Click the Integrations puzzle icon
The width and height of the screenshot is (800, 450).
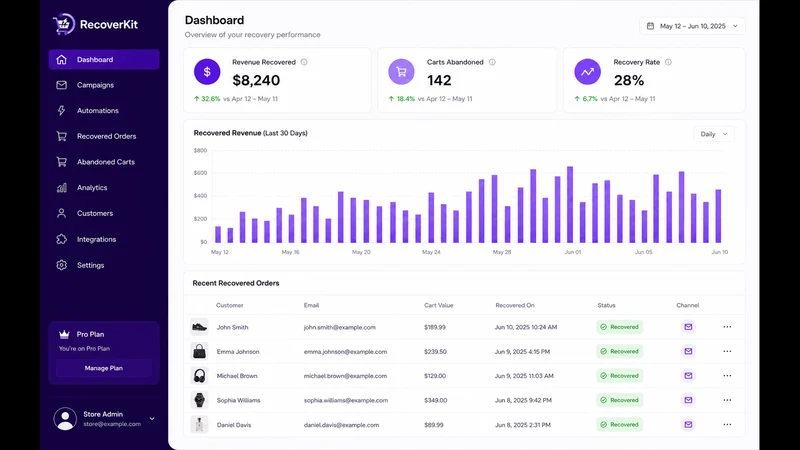point(62,239)
